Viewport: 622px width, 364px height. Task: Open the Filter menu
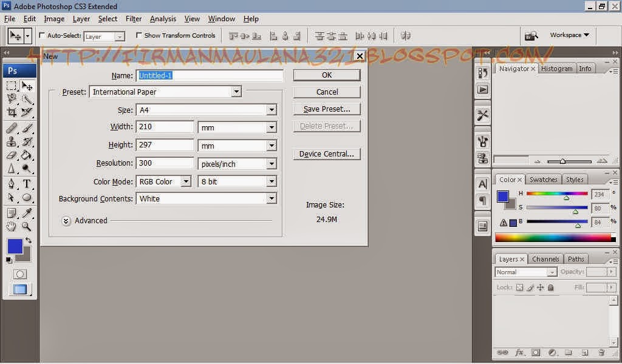(134, 19)
